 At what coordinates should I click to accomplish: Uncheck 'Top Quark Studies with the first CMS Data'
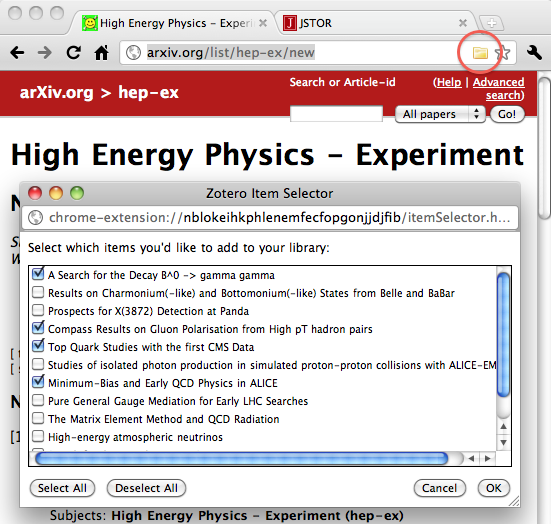38,347
